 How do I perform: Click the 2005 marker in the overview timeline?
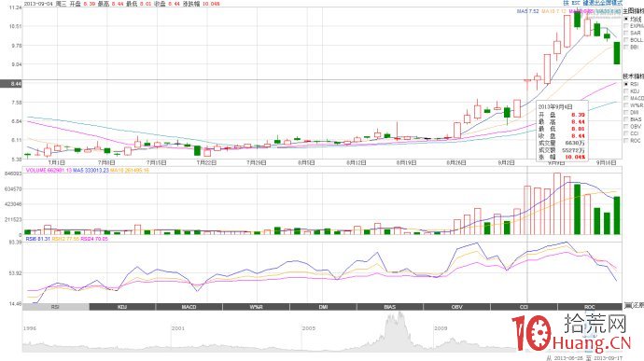(x=308, y=328)
